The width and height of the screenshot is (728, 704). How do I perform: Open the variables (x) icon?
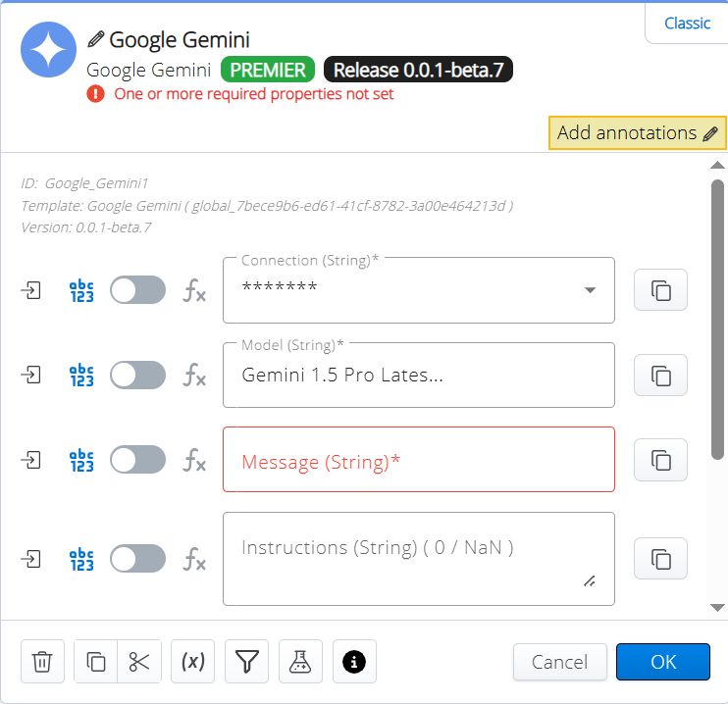[x=193, y=662]
